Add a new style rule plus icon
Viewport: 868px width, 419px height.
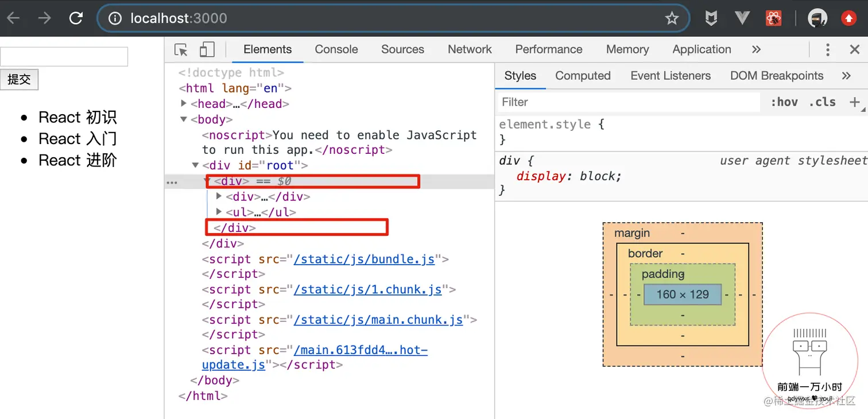[x=855, y=102]
